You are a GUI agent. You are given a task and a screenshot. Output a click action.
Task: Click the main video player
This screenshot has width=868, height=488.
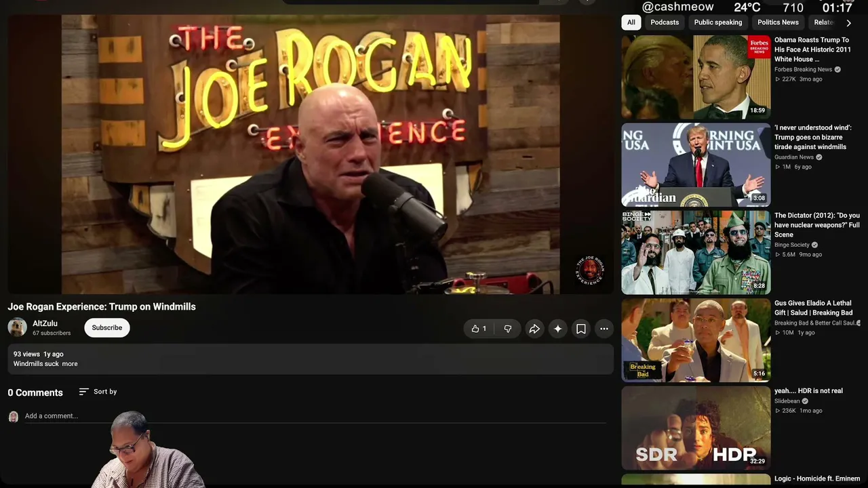coord(311,155)
